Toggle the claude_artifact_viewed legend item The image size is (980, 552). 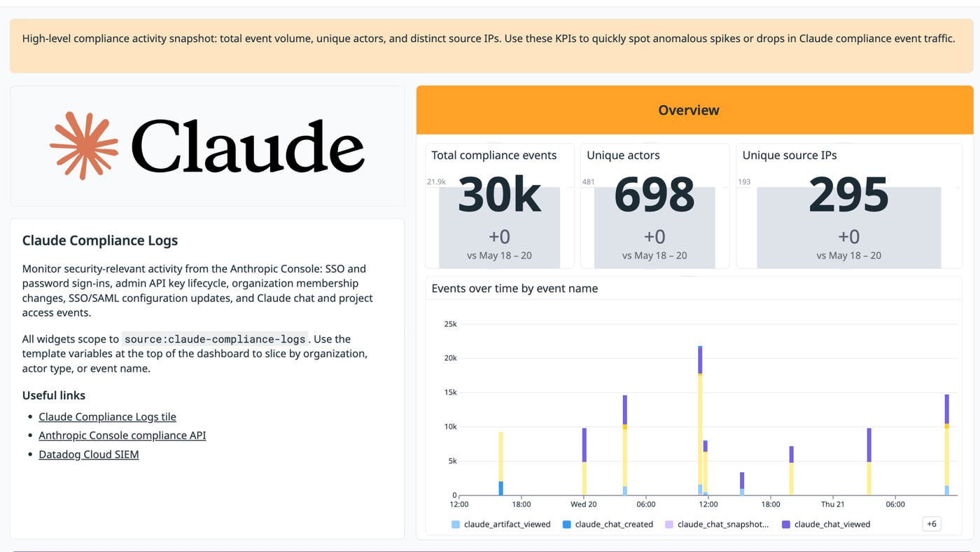pos(501,524)
